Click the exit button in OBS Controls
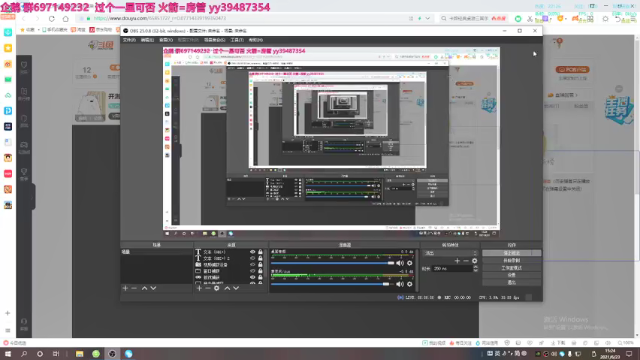640x360 pixels. [x=512, y=282]
